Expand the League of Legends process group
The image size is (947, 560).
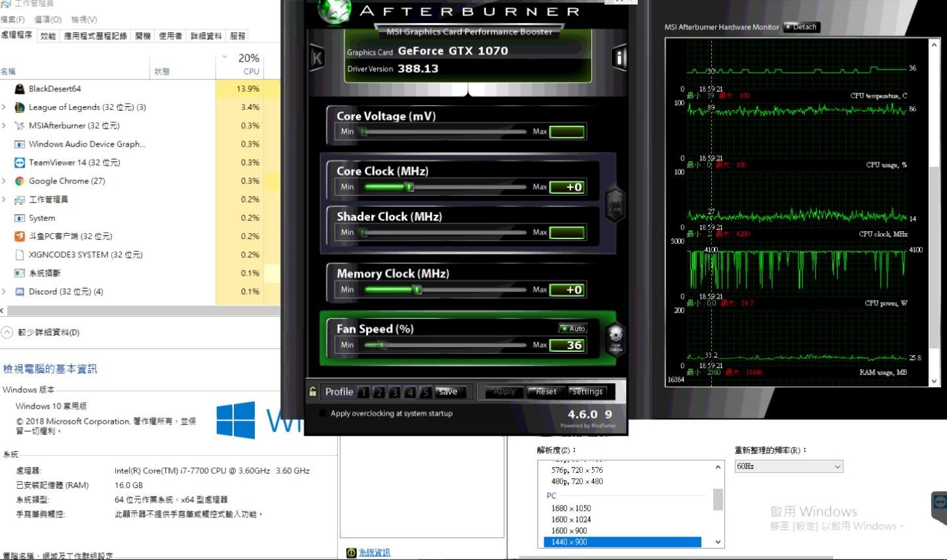point(4,107)
